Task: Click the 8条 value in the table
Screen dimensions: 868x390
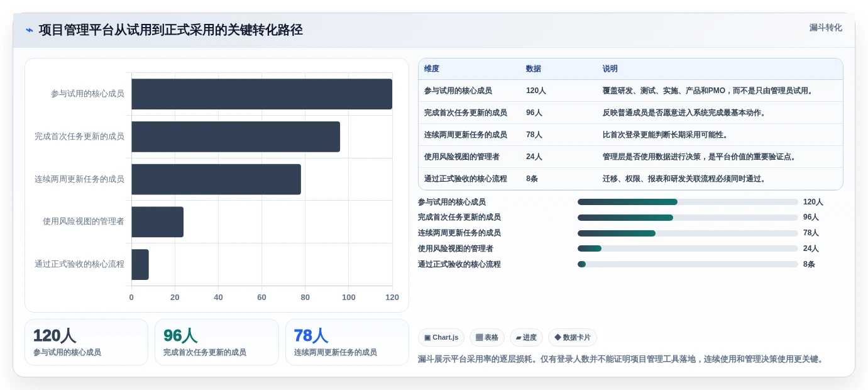Action: (x=532, y=179)
